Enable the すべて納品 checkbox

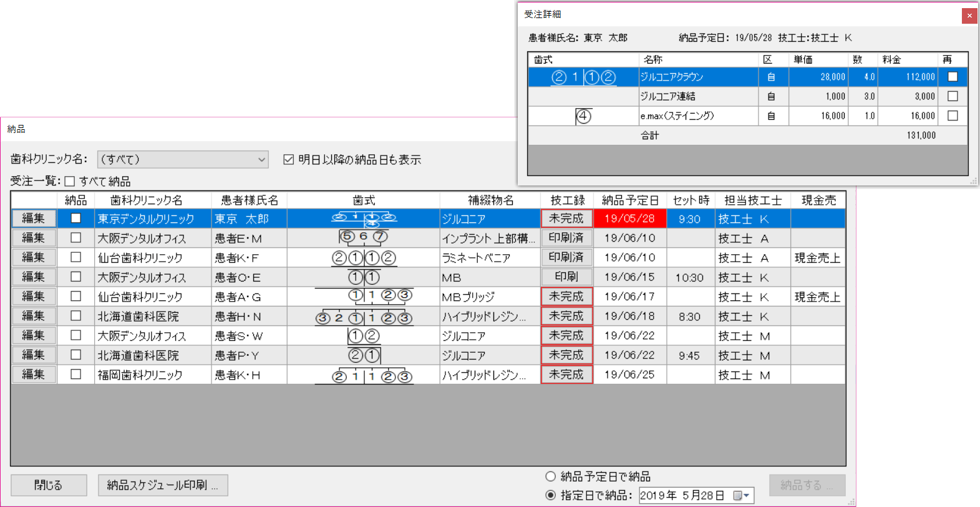[x=70, y=182]
